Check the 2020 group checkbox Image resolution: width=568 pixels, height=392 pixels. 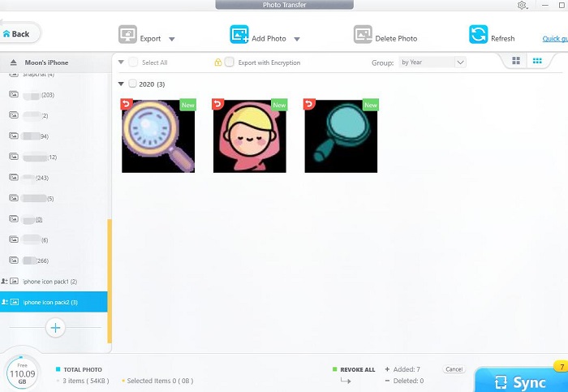132,84
